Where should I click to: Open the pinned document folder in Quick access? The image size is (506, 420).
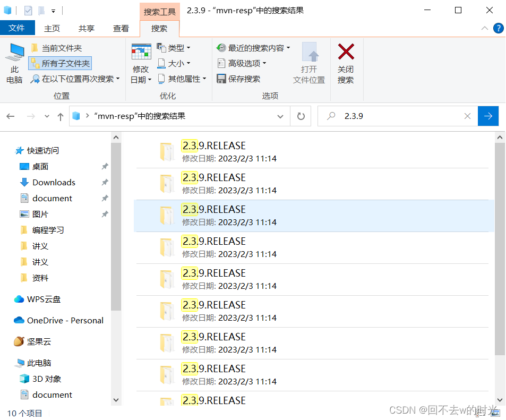click(47, 198)
